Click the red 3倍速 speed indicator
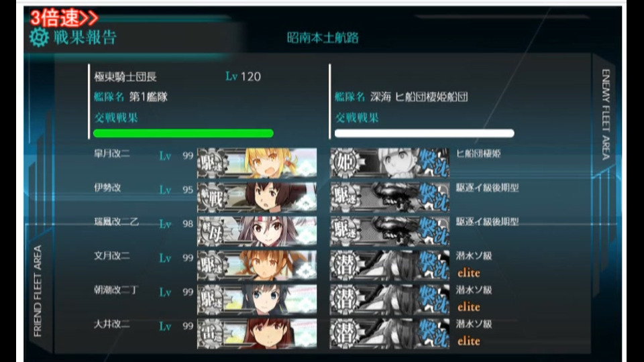Screen dimensions: 644x362 point(64,17)
